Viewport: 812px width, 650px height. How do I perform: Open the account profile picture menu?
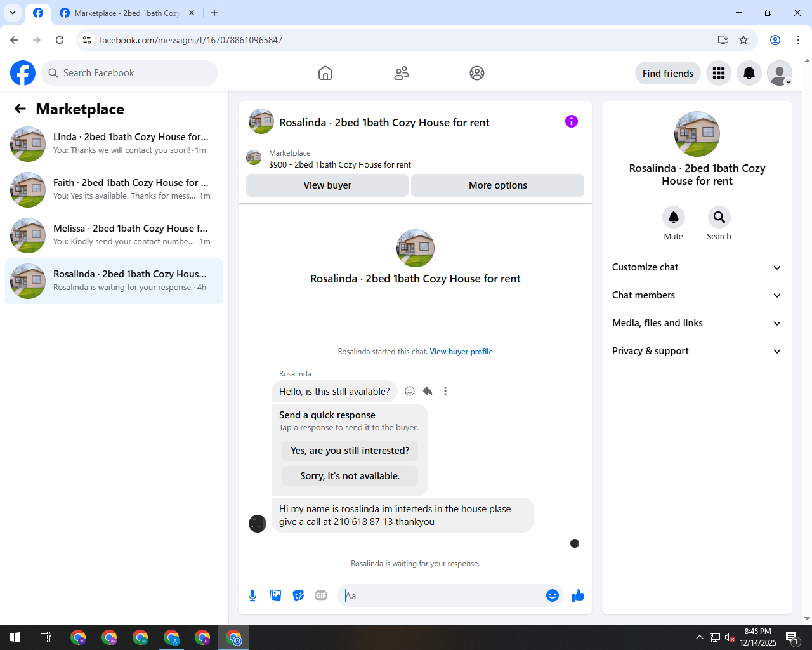click(x=780, y=73)
